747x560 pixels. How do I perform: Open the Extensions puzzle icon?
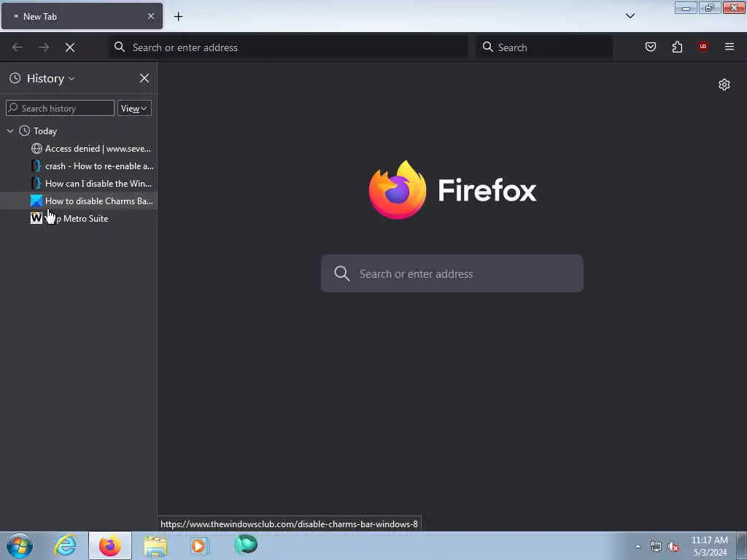point(677,47)
